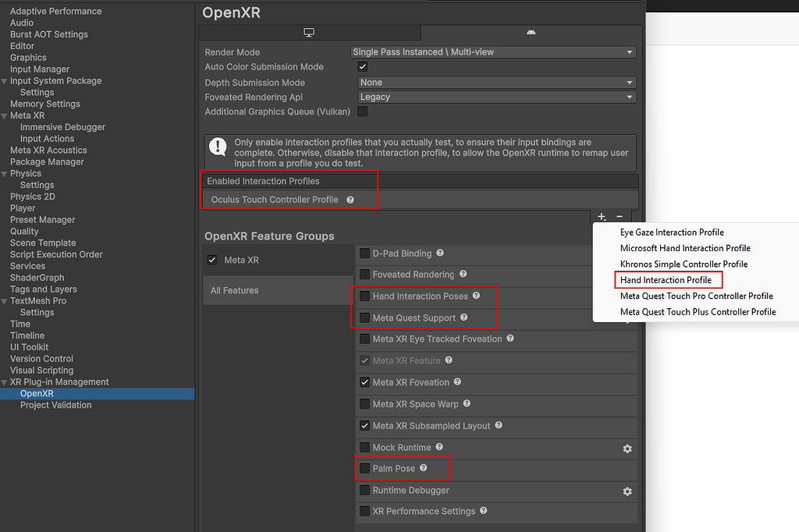Open Runtime Debugger settings gear
This screenshot has height=532, width=799.
pos(627,491)
